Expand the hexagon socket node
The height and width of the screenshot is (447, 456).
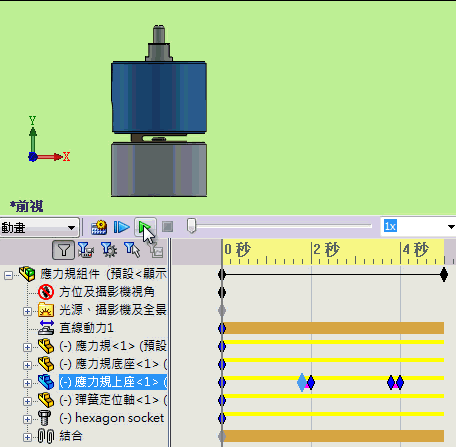coord(27,419)
